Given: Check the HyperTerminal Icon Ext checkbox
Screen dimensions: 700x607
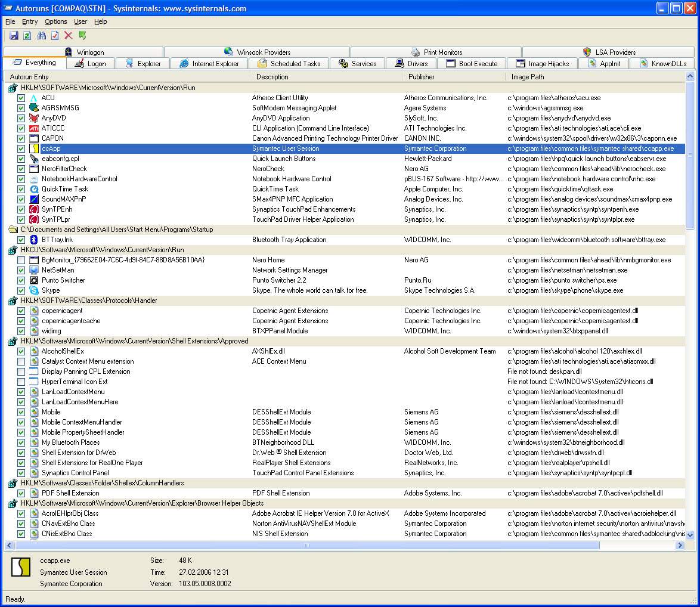Looking at the screenshot, I should pos(21,382).
